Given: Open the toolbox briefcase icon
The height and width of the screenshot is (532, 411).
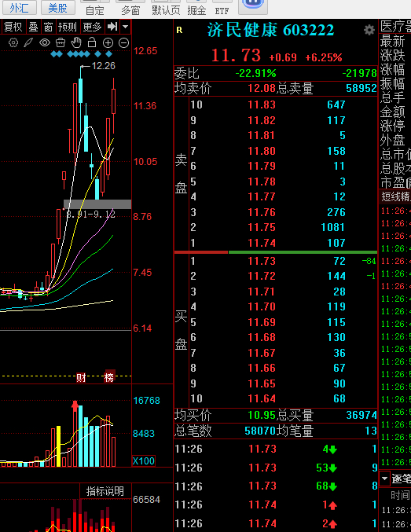Looking at the screenshot, I should point(60,42).
